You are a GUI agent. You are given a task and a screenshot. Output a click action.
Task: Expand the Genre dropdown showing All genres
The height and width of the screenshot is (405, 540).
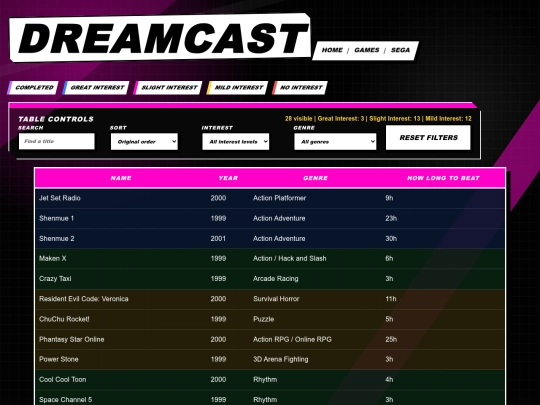[x=335, y=142]
